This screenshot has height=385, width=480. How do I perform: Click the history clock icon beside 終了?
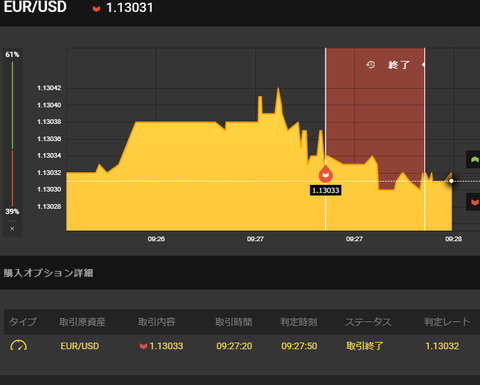(x=371, y=64)
